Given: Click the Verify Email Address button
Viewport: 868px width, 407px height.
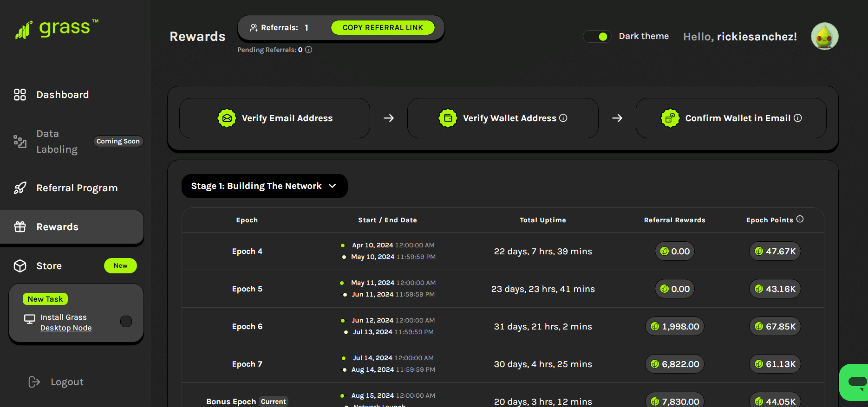Looking at the screenshot, I should pos(275,118).
